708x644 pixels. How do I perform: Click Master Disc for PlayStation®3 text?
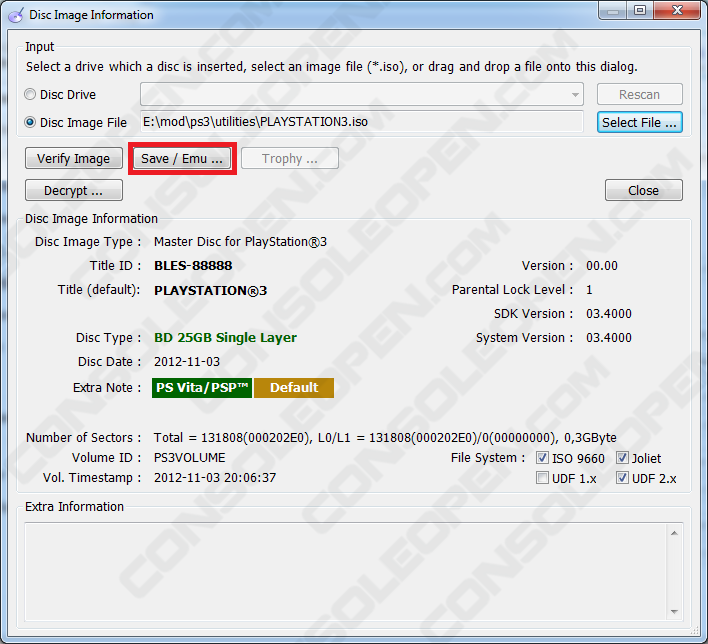coord(240,242)
